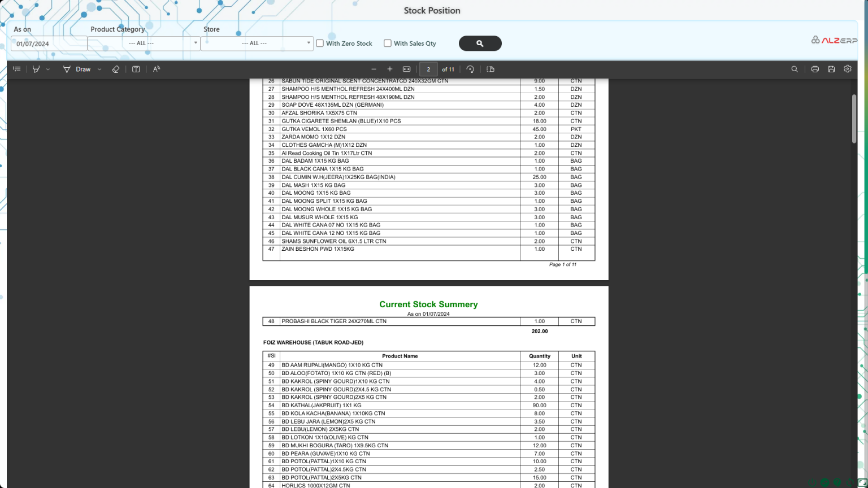Click the Fit to width icon

click(x=406, y=69)
